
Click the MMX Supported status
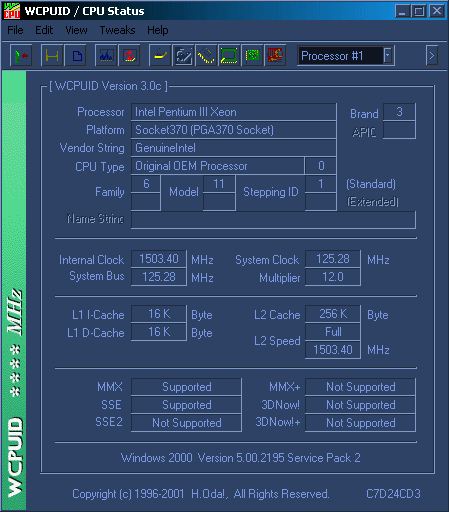coord(186,387)
